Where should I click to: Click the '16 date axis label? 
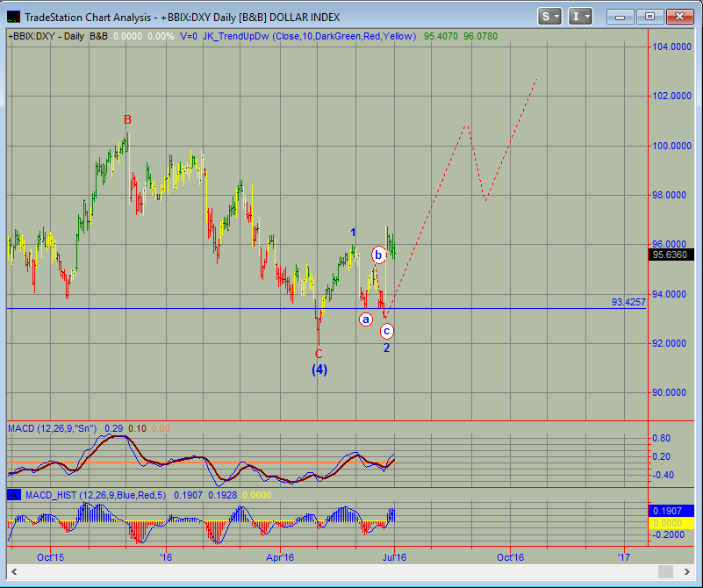[166, 557]
